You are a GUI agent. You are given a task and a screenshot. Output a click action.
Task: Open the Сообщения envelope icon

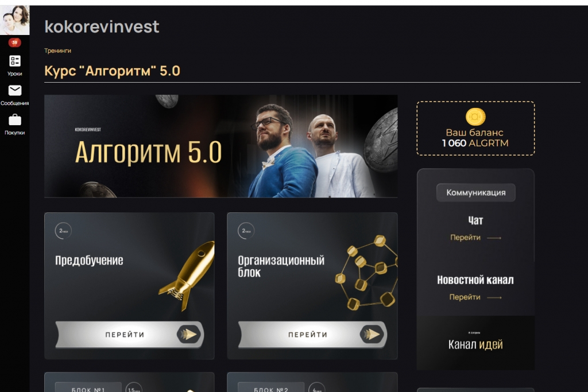[14, 90]
